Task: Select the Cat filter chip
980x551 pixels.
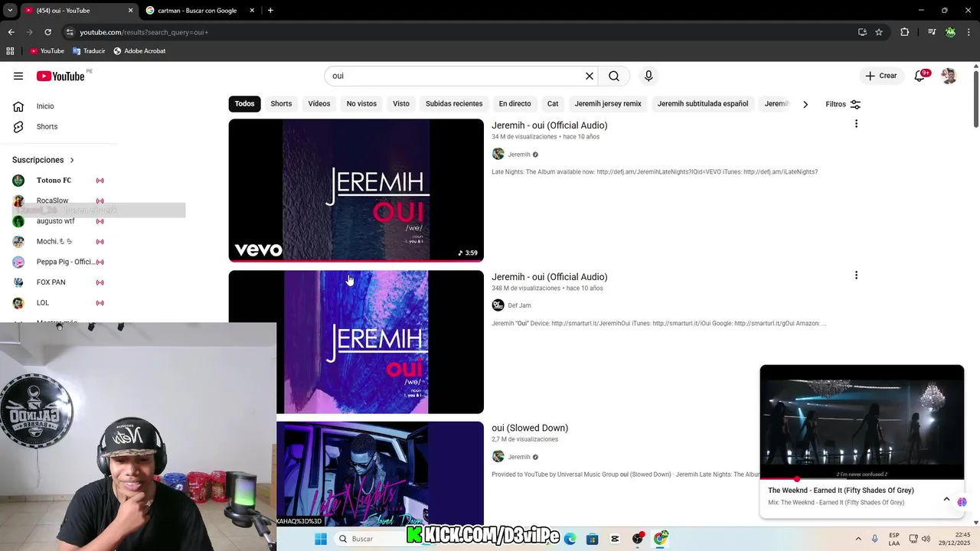Action: pos(553,103)
